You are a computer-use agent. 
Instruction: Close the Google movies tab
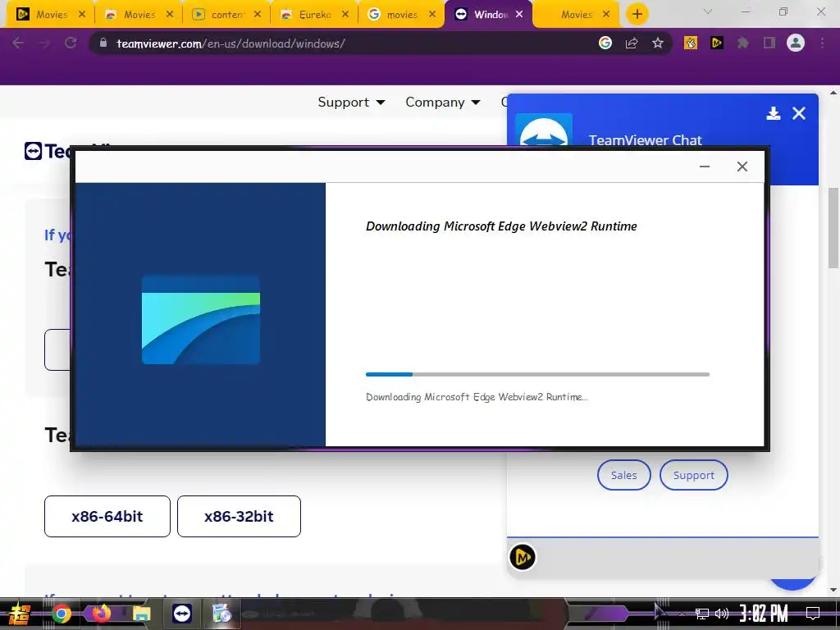432,15
